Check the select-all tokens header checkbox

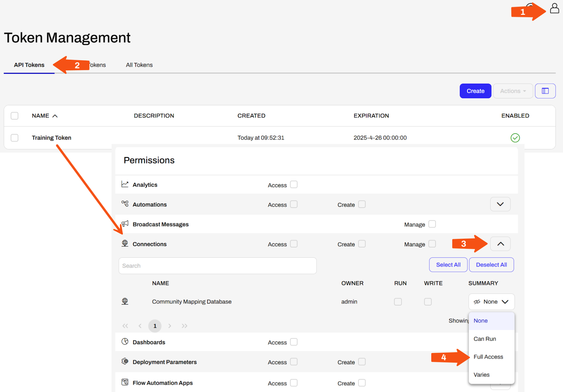click(14, 116)
